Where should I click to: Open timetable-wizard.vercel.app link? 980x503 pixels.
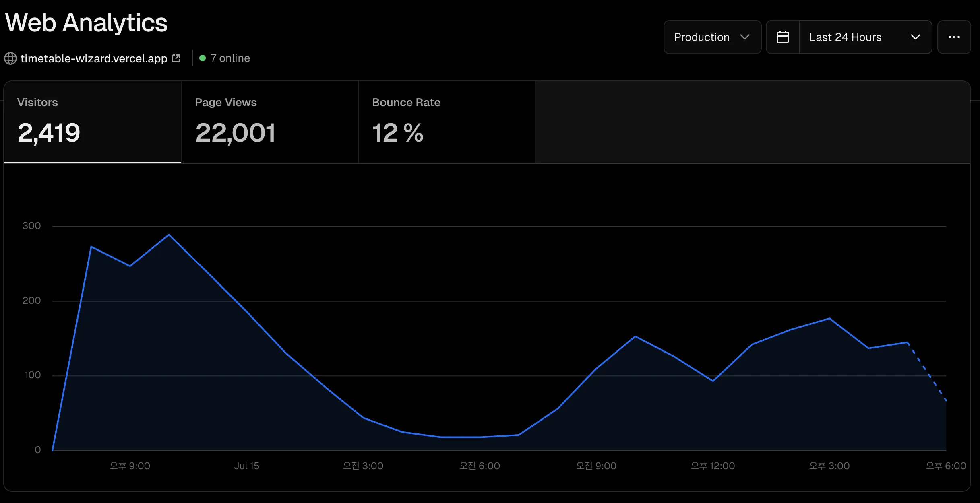click(94, 58)
